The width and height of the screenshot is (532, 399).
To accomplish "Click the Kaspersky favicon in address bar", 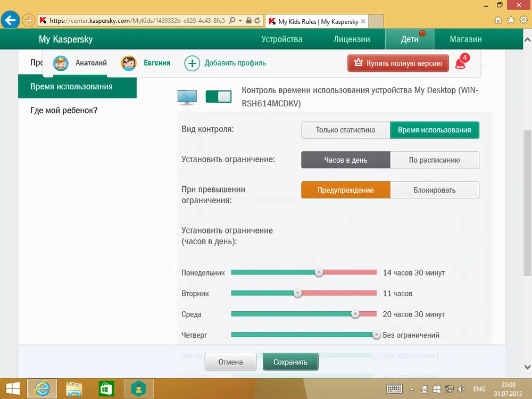I will (43, 21).
